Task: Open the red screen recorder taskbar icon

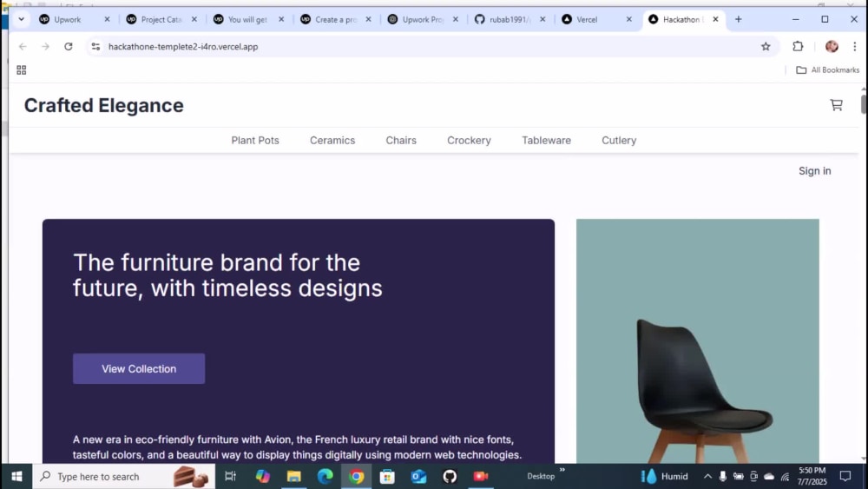Action: pos(481,476)
